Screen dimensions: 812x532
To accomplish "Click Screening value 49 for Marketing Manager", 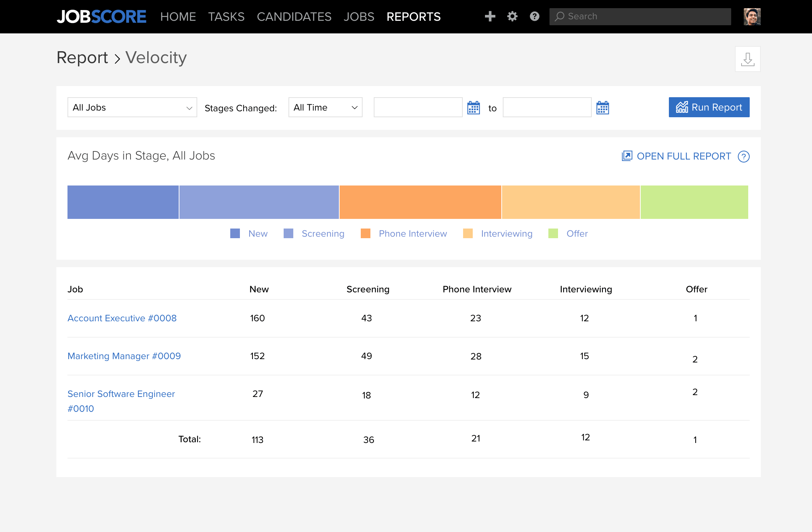I will pos(366,356).
